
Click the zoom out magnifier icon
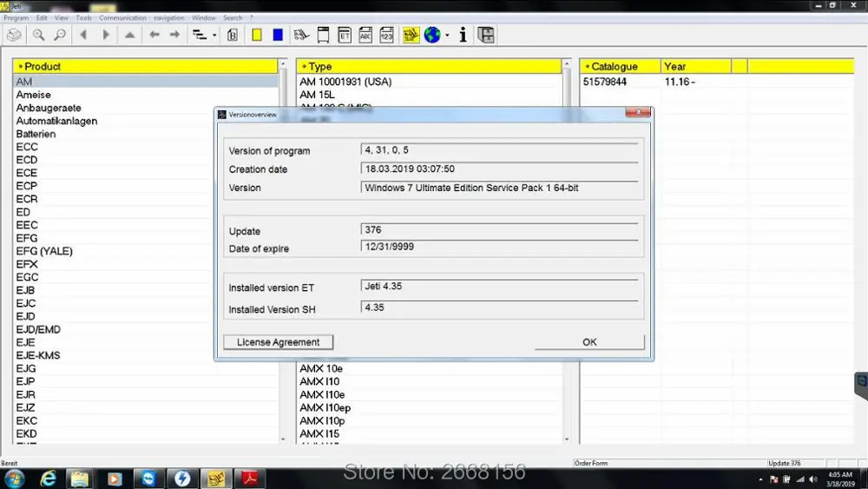point(60,36)
